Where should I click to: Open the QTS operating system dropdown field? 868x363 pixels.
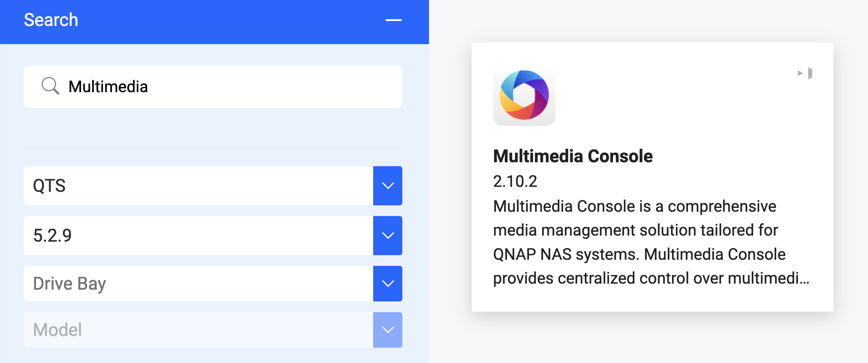[198, 185]
